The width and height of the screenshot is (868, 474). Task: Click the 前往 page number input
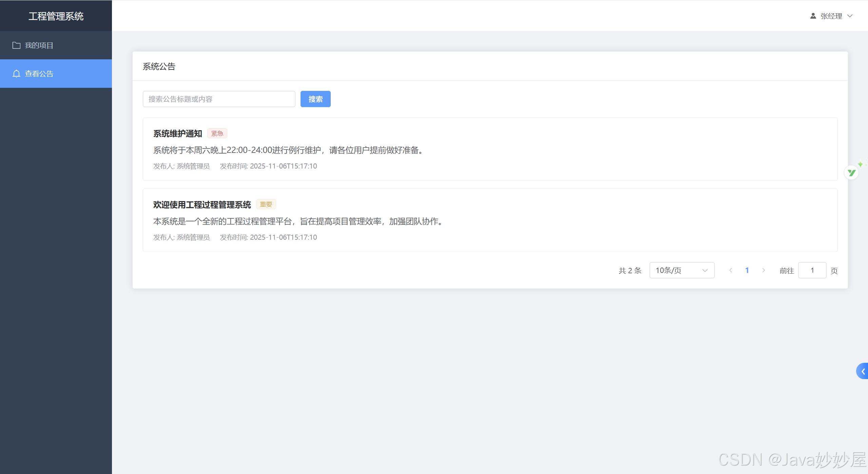tap(812, 270)
